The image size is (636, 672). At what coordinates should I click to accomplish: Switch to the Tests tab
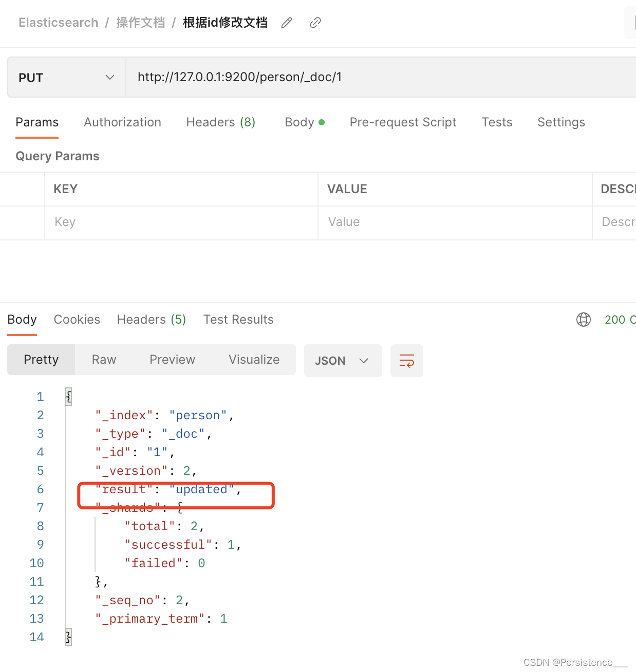coord(497,122)
